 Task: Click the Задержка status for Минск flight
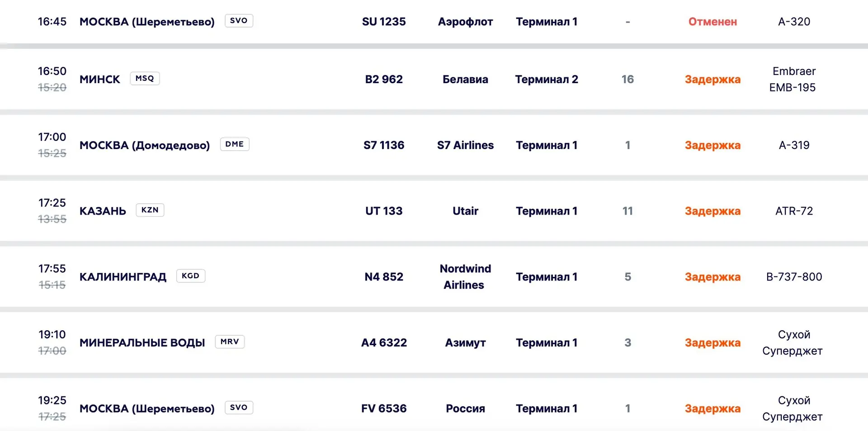point(712,80)
